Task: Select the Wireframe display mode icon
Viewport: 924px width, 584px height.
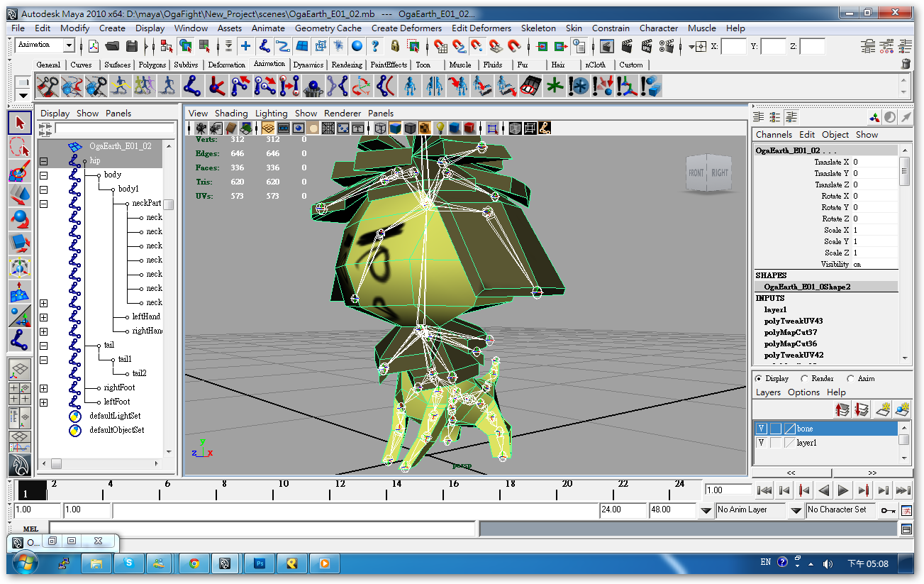Action: 379,128
